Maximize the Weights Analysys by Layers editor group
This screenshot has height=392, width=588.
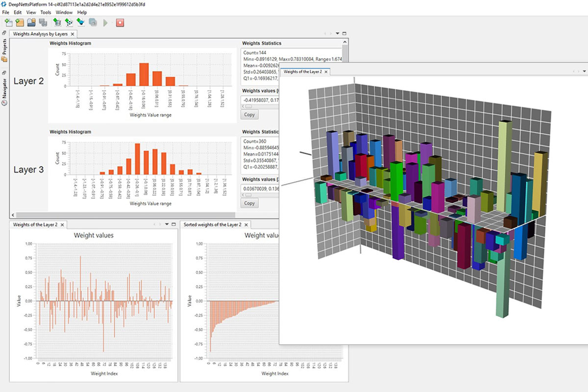pyautogui.click(x=344, y=34)
